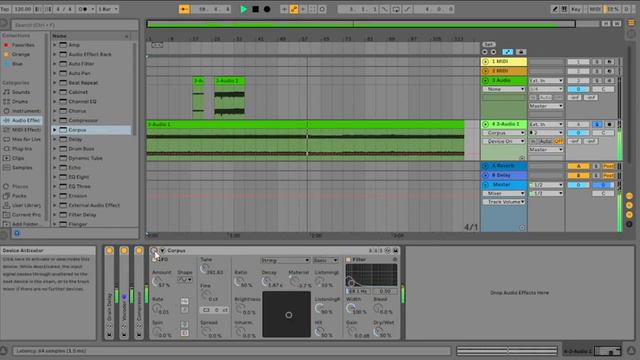Image resolution: width=640 pixels, height=360 pixels.
Task: Adjust the Corpus Decay knob
Action: (x=266, y=281)
